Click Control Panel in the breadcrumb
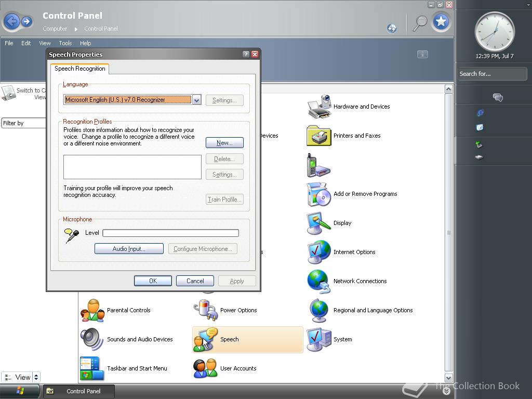The height and width of the screenshot is (399, 532). point(101,29)
